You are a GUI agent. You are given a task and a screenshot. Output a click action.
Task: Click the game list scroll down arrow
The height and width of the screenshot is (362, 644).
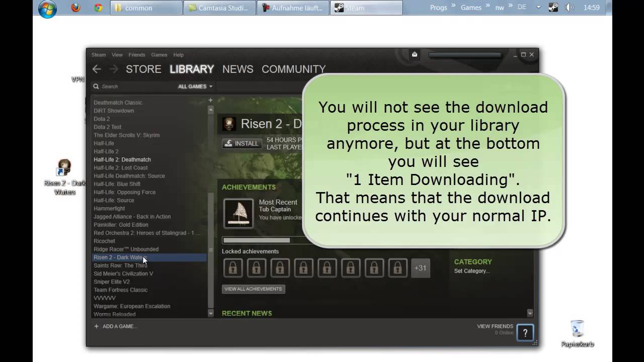(x=211, y=313)
